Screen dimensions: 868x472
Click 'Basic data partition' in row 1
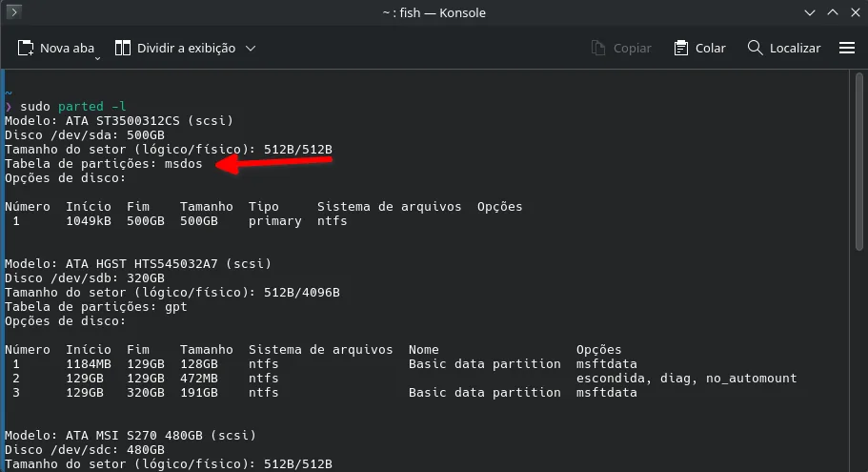click(484, 364)
